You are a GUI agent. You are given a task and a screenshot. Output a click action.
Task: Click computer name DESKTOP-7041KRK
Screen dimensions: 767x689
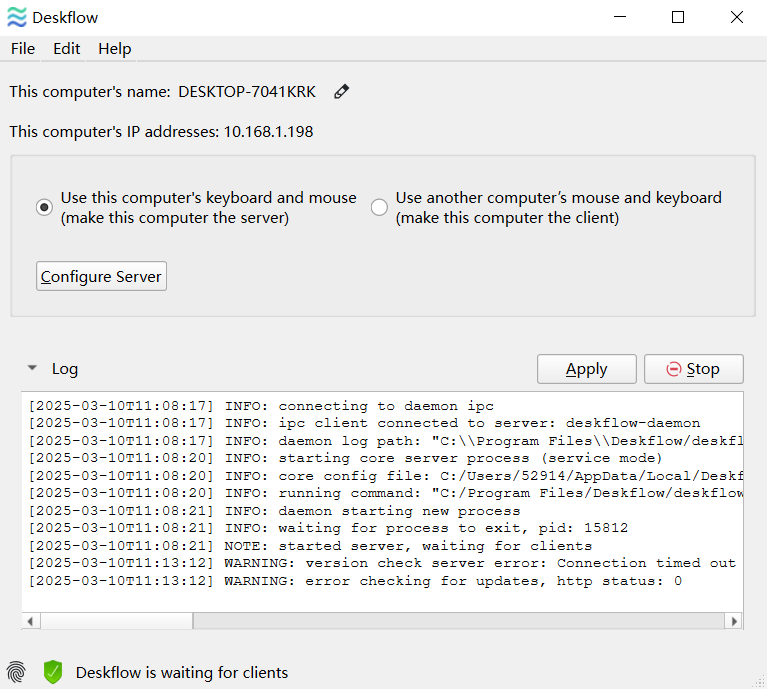(247, 91)
